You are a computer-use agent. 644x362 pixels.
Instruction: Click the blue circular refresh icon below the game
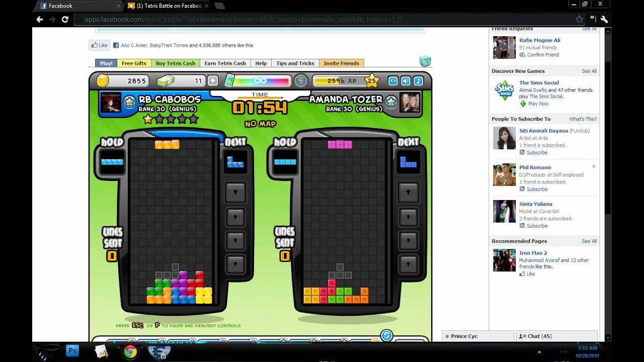[386, 335]
